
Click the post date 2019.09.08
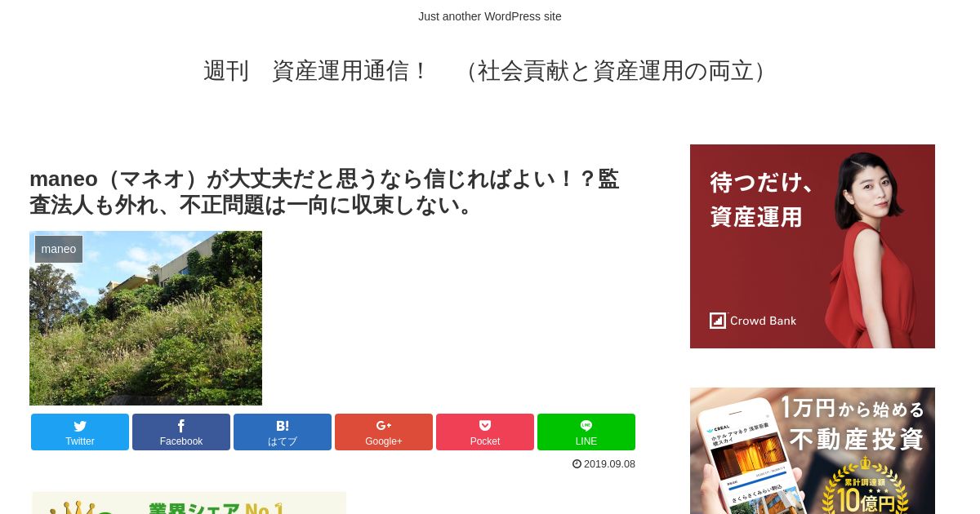pyautogui.click(x=609, y=464)
